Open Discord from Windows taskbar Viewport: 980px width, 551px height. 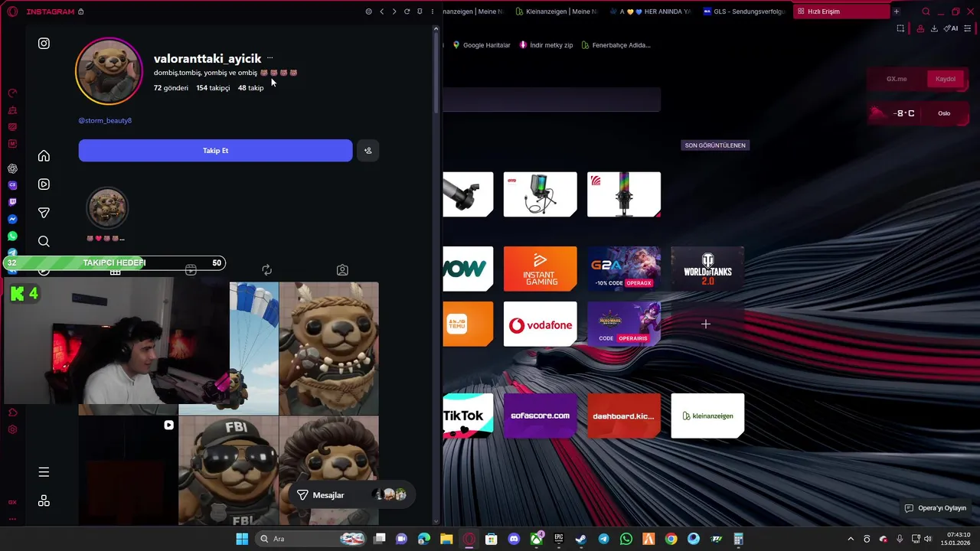(514, 539)
